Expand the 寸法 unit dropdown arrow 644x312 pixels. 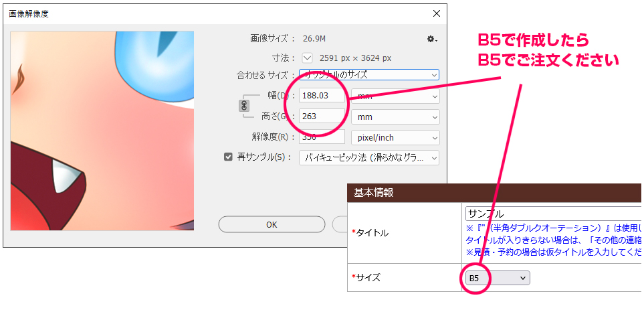coord(307,58)
